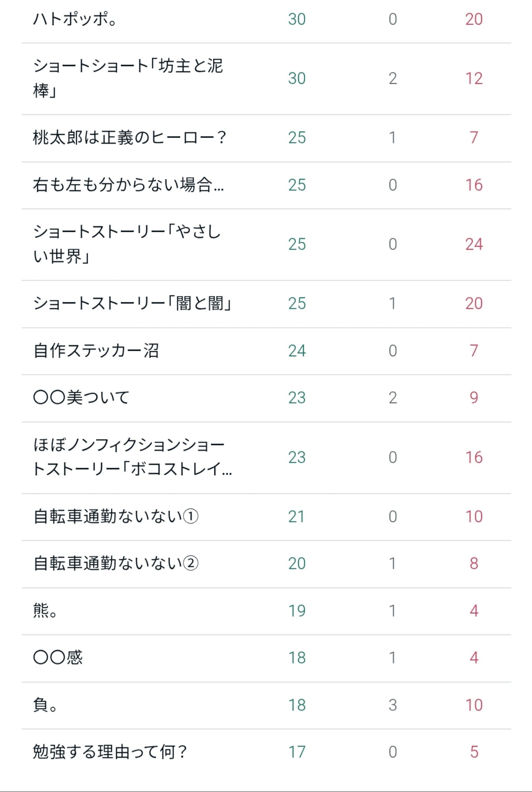Tap the 右も左も分からない場合… article title

128,185
